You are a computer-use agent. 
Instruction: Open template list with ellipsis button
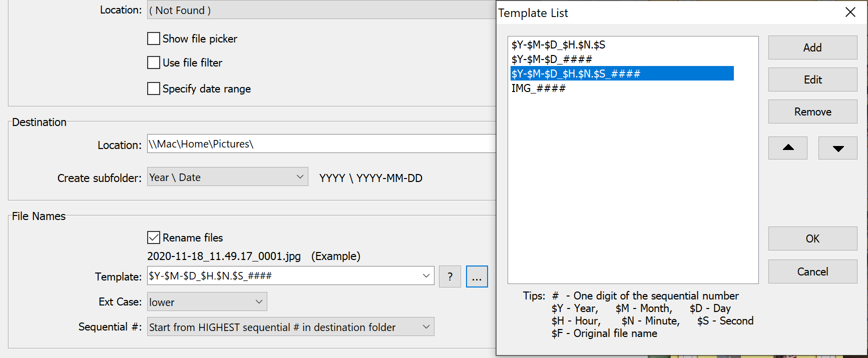tap(477, 276)
